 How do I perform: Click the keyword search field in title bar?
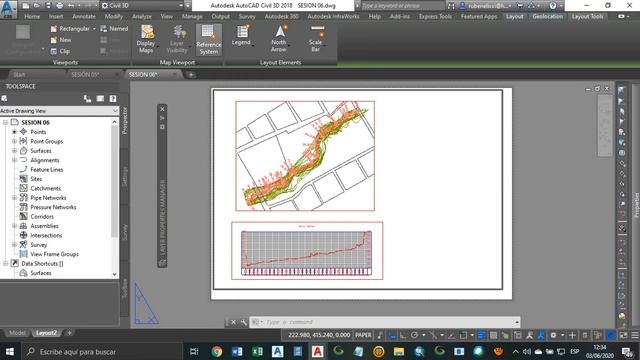pos(402,6)
